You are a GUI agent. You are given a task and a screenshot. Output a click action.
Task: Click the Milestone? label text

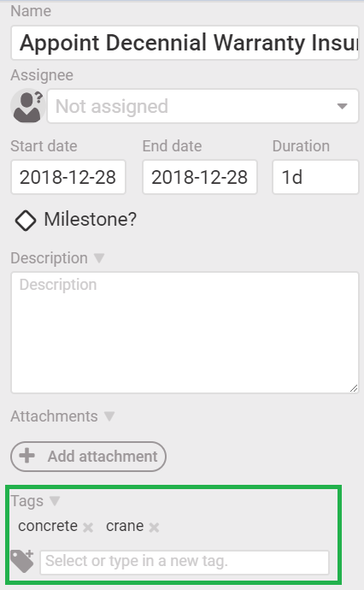click(91, 219)
